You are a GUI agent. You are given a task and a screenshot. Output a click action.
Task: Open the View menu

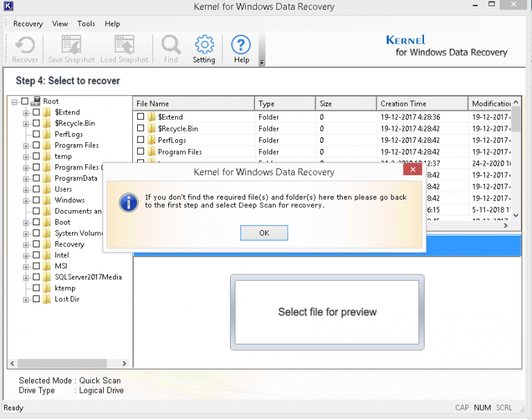(x=60, y=24)
